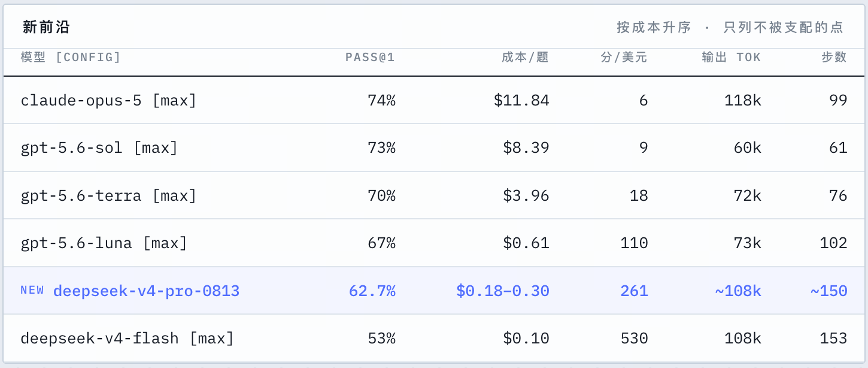The height and width of the screenshot is (368, 868).
Task: Select the $11.84 cost cell
Action: [521, 100]
